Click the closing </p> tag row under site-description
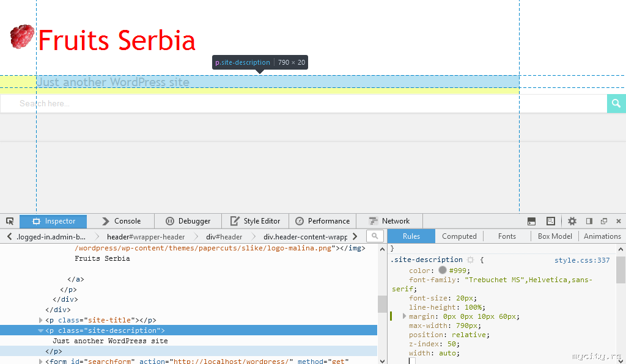The image size is (626, 364). [188, 351]
